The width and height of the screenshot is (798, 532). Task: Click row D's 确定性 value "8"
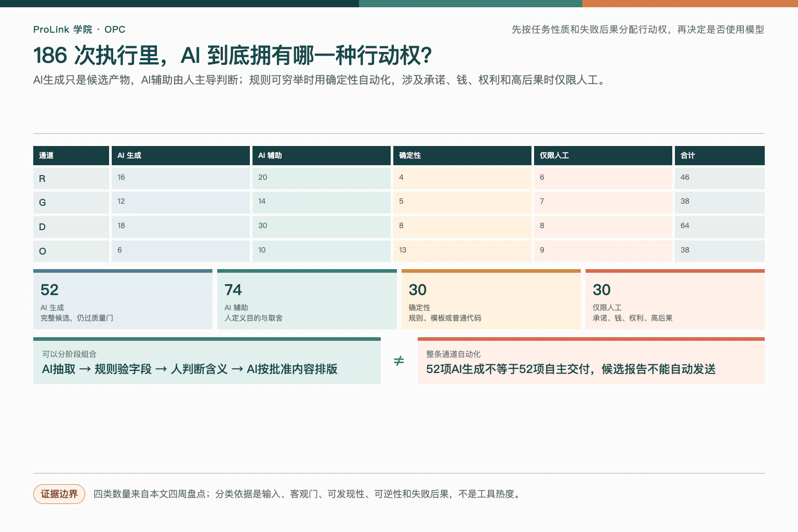(401, 225)
